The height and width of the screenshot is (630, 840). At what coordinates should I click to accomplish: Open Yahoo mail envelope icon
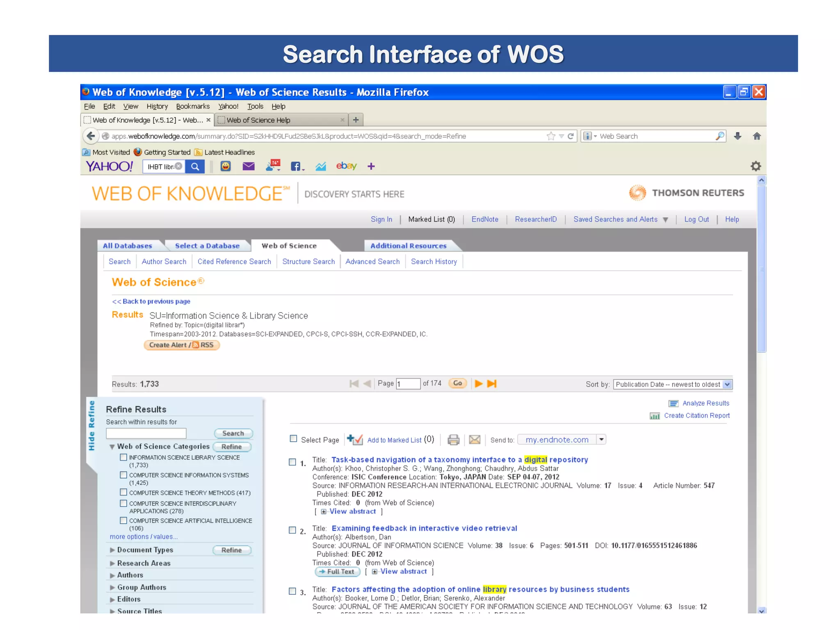coord(249,166)
